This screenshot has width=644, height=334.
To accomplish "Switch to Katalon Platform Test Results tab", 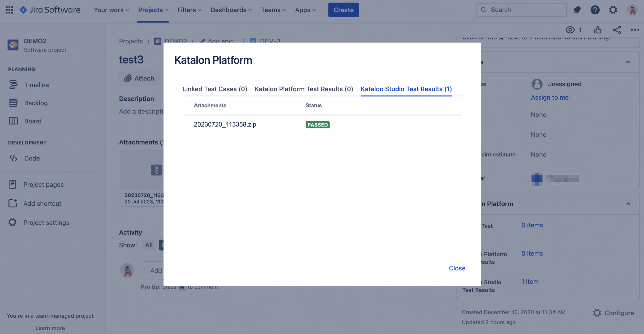I will pos(304,89).
